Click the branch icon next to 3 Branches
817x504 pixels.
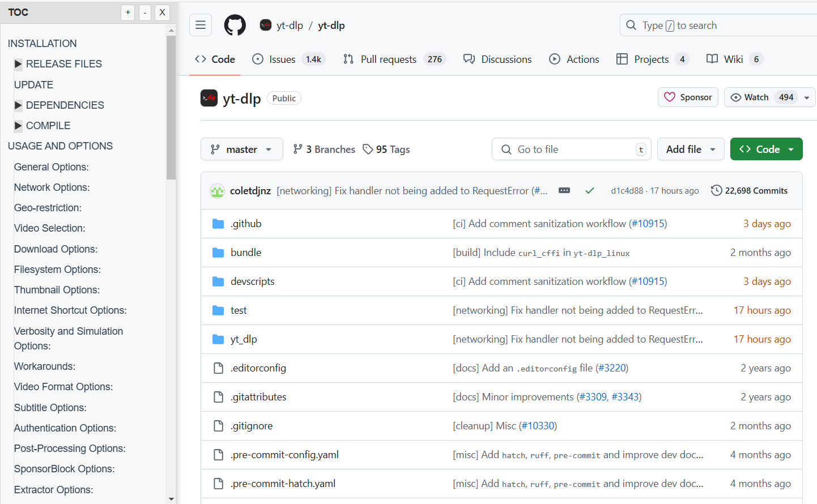pyautogui.click(x=297, y=149)
